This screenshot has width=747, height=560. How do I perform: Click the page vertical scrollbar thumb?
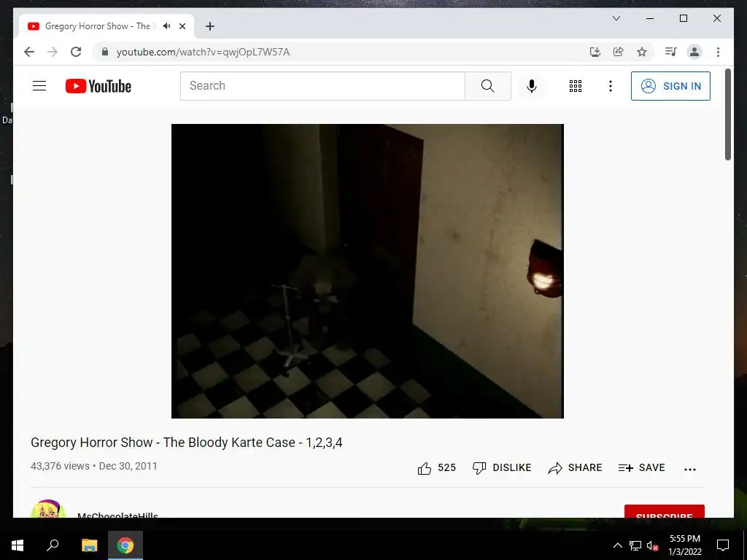pos(728,114)
